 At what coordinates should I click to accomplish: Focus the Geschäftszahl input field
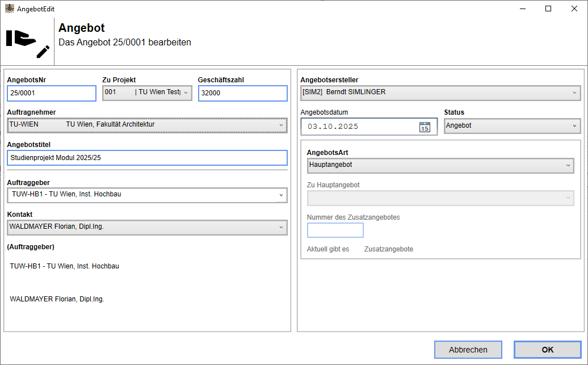coord(243,93)
